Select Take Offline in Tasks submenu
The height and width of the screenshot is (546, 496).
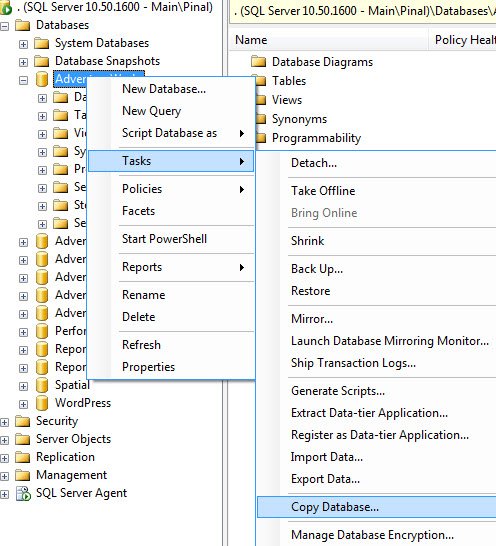click(x=377, y=191)
